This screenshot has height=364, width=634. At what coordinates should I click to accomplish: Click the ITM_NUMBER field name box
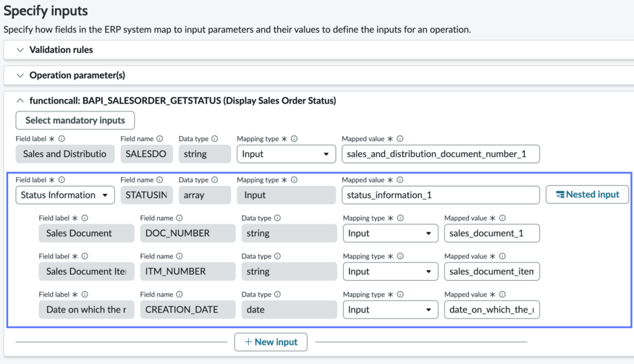point(187,271)
